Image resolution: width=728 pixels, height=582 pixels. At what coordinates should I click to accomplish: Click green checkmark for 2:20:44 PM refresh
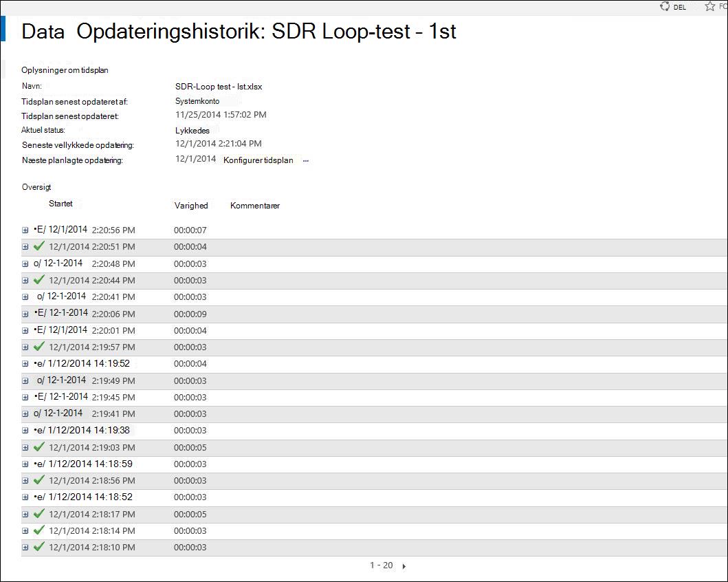pyautogui.click(x=39, y=279)
